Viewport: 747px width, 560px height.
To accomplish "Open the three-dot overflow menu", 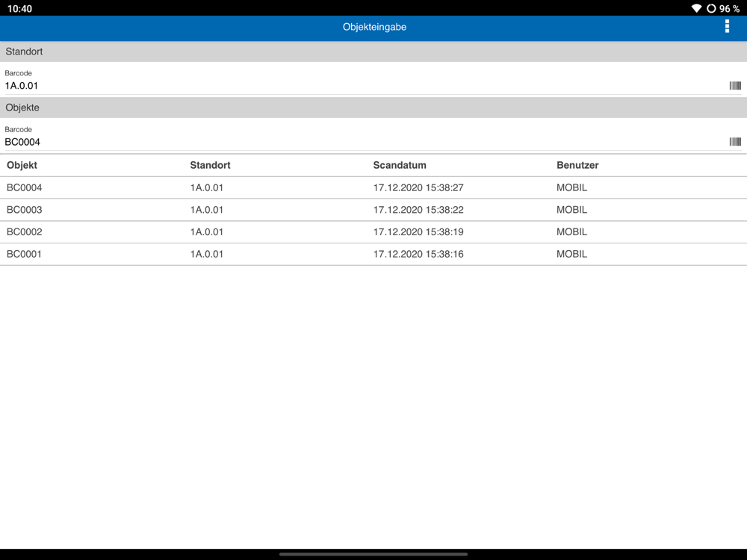I will click(x=727, y=26).
